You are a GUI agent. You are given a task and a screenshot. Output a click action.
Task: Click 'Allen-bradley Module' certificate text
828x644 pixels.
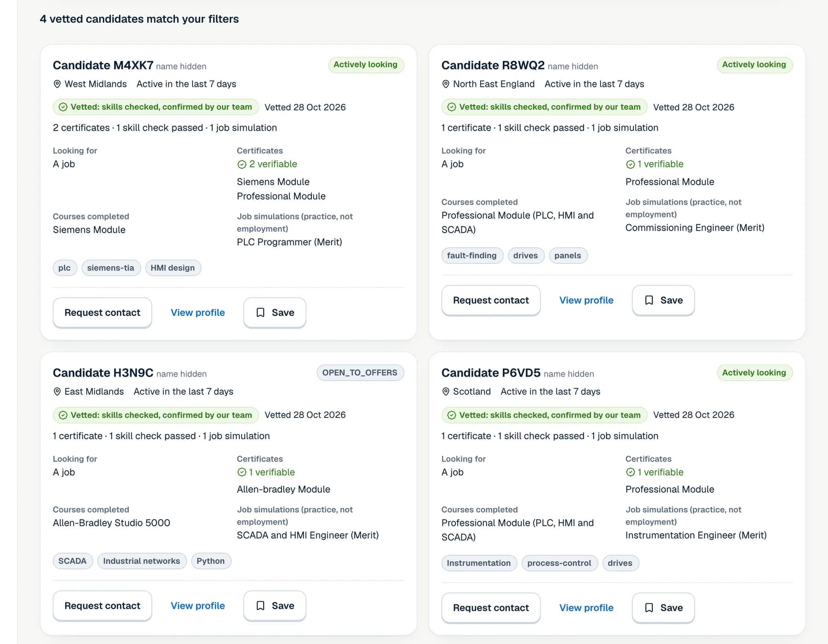pyautogui.click(x=283, y=490)
